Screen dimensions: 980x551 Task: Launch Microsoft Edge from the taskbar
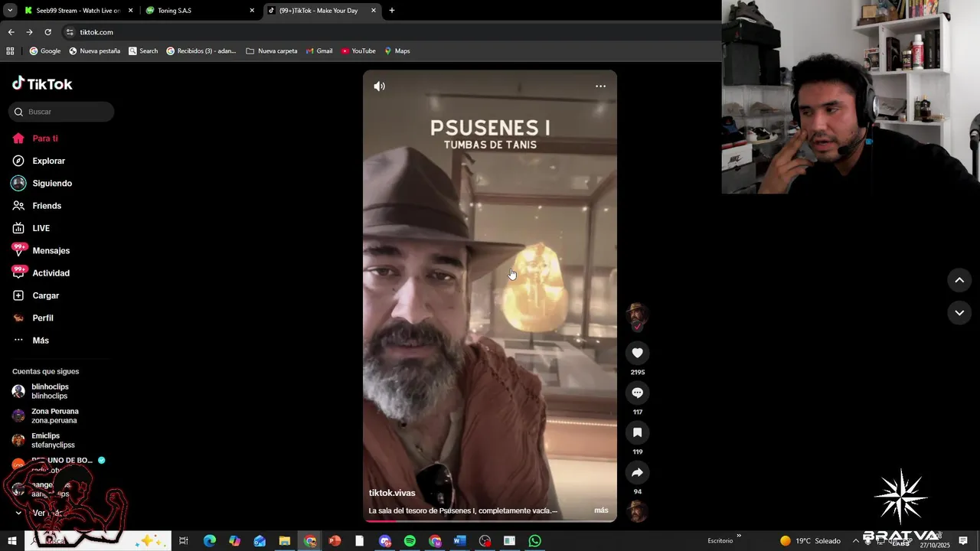[209, 541]
